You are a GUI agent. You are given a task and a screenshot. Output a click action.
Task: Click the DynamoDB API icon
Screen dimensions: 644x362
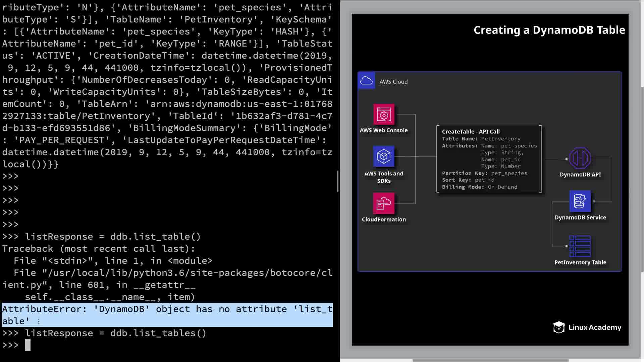coord(580,158)
